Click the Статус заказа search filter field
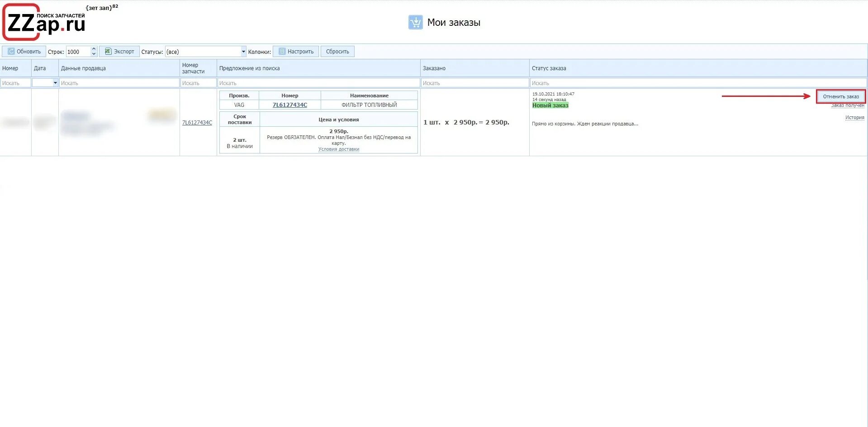The image size is (868, 427). pos(698,83)
